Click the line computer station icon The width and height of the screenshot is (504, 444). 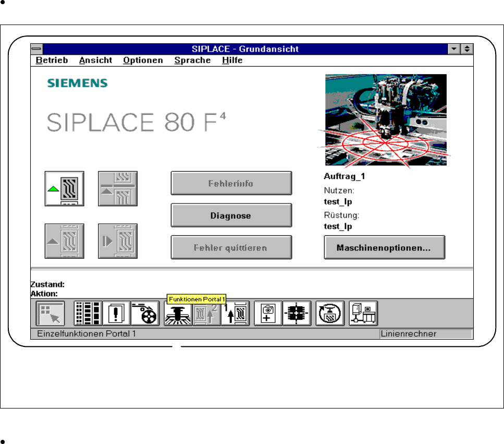[x=363, y=314]
